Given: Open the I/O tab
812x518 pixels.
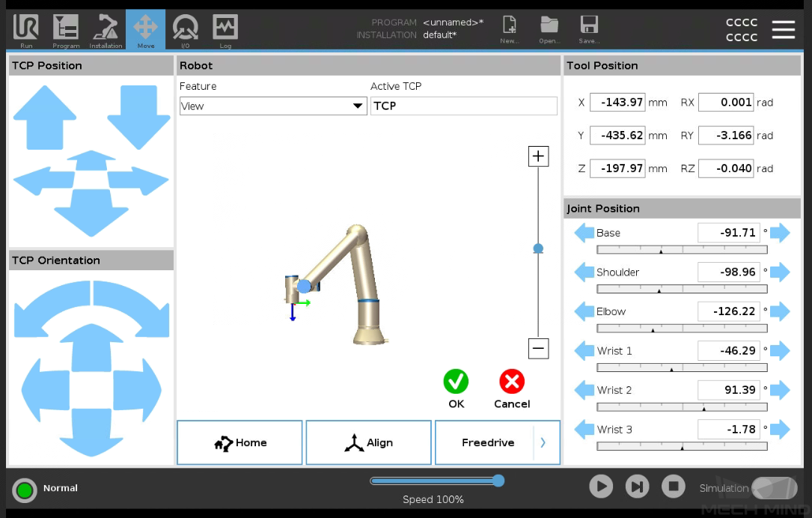Looking at the screenshot, I should (x=186, y=31).
